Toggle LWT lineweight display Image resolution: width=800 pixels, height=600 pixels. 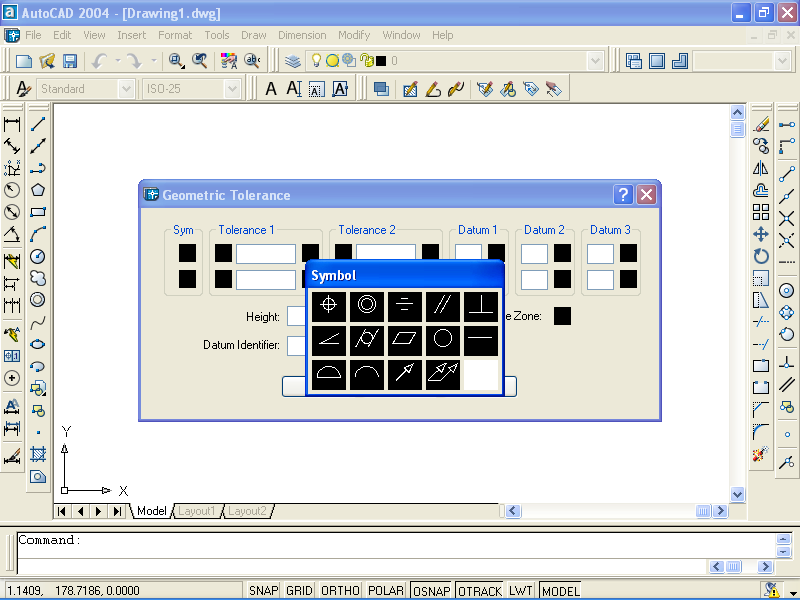pyautogui.click(x=520, y=591)
